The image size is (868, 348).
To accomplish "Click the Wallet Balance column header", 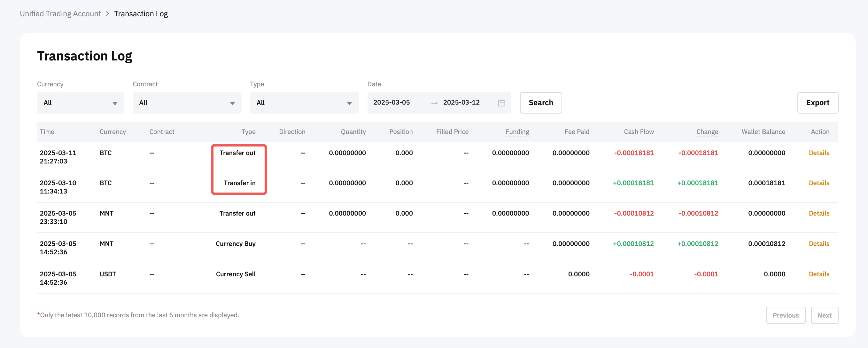I will tap(763, 132).
